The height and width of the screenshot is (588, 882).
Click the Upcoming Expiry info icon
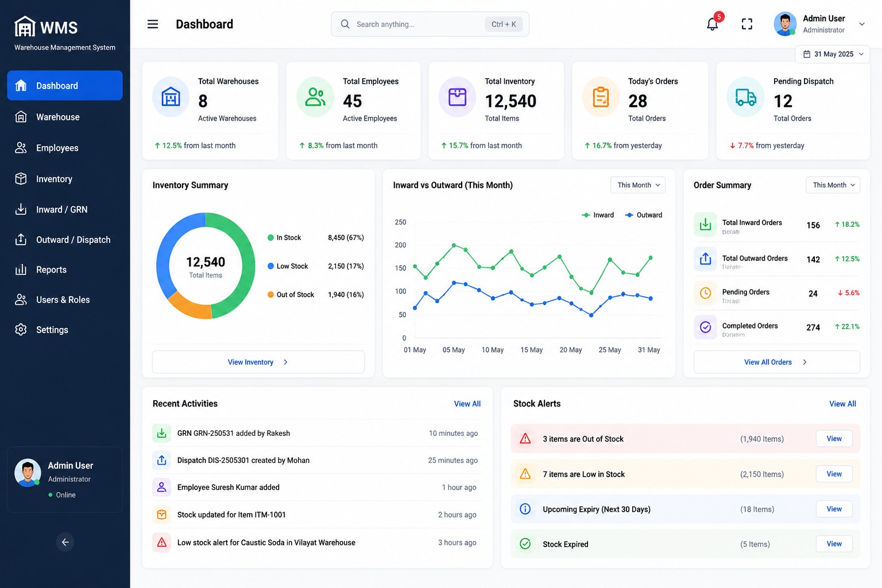pyautogui.click(x=525, y=509)
